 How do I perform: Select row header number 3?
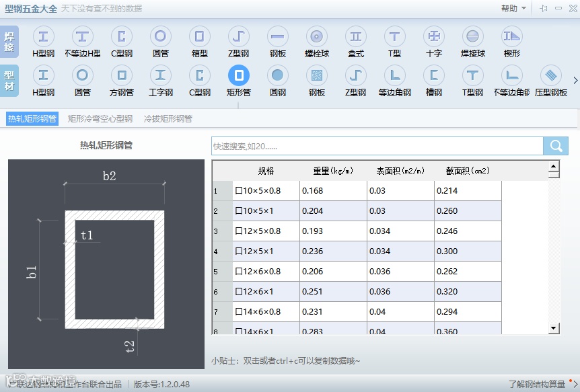coord(223,231)
